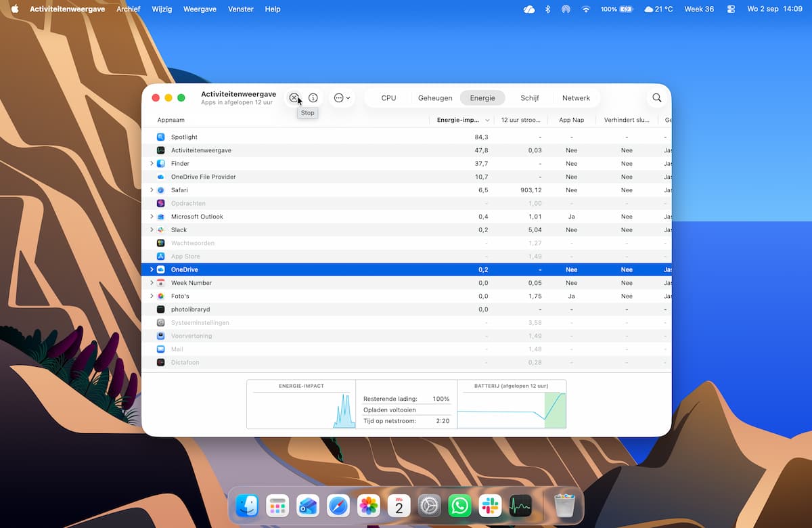812x528 pixels.
Task: Click the 84,3 energy value
Action: point(482,137)
